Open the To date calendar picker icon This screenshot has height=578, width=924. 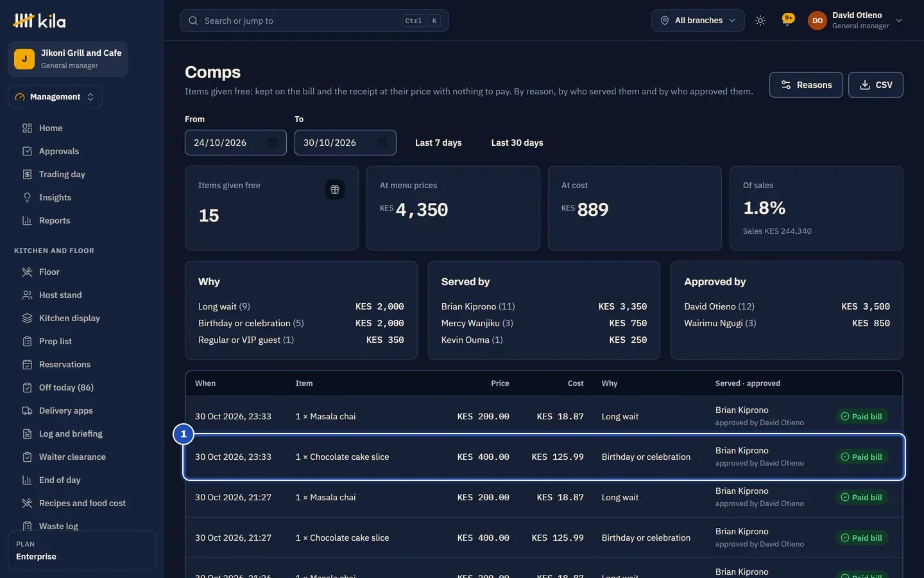tap(382, 143)
